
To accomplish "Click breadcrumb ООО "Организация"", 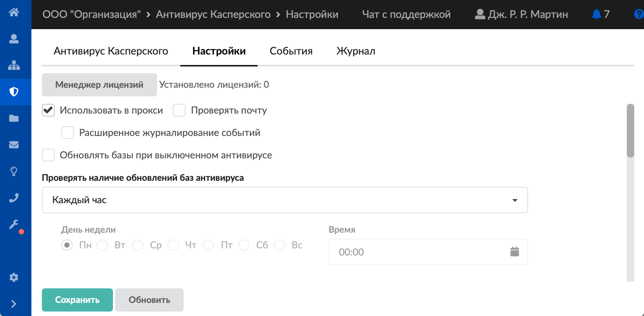I will point(92,14).
